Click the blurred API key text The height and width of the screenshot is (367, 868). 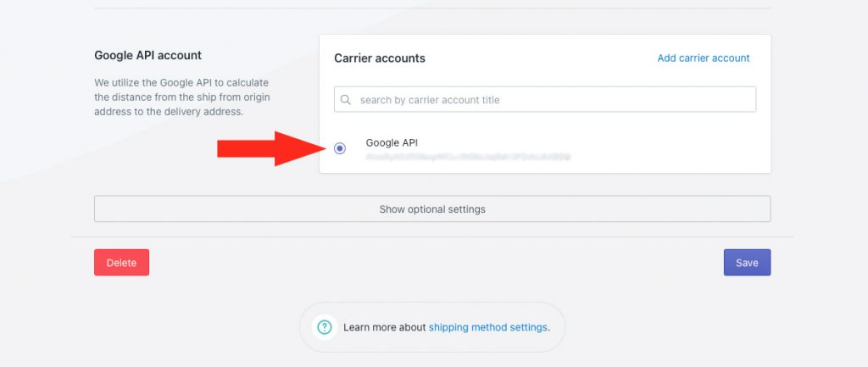[468, 157]
